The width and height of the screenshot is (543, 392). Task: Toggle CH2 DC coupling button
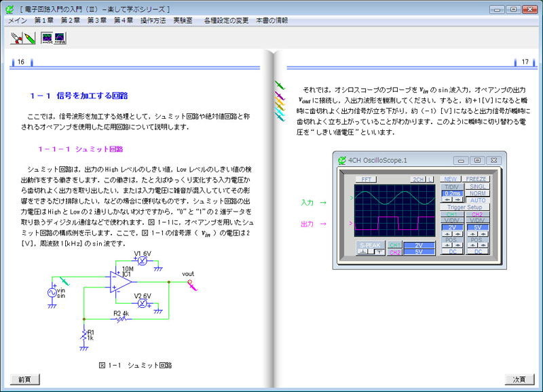pyautogui.click(x=478, y=252)
